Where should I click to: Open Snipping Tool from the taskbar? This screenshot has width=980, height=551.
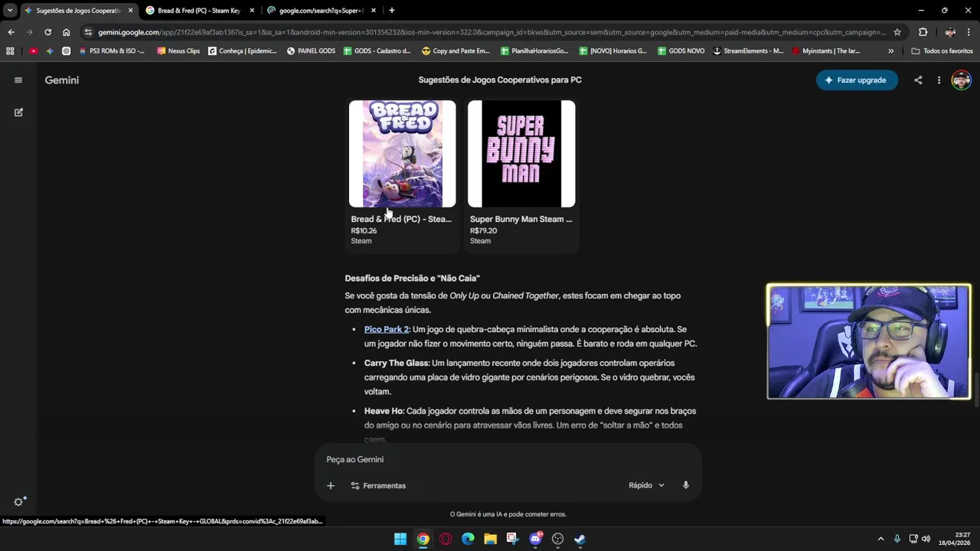pos(512,539)
